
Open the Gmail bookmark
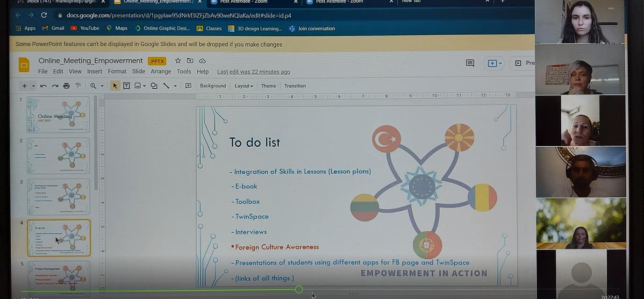pos(53,28)
